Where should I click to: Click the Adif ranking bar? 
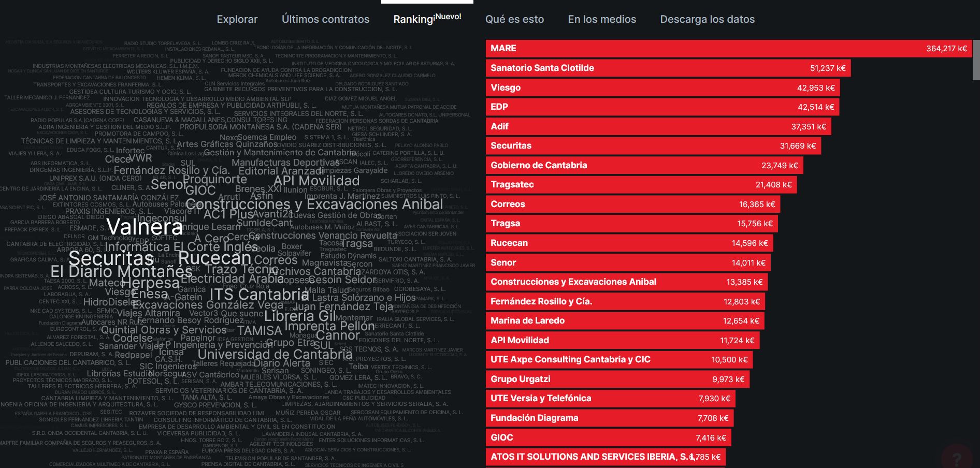pyautogui.click(x=658, y=126)
